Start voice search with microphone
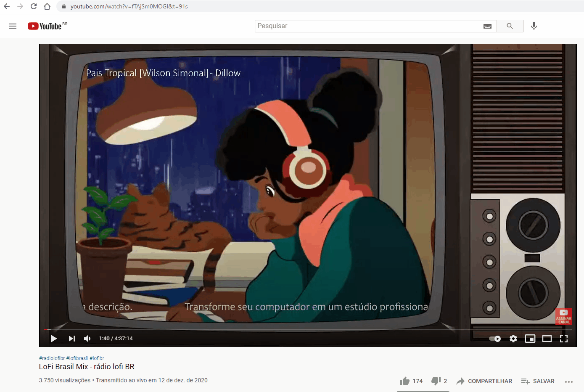Image resolution: width=584 pixels, height=392 pixels. pyautogui.click(x=534, y=26)
